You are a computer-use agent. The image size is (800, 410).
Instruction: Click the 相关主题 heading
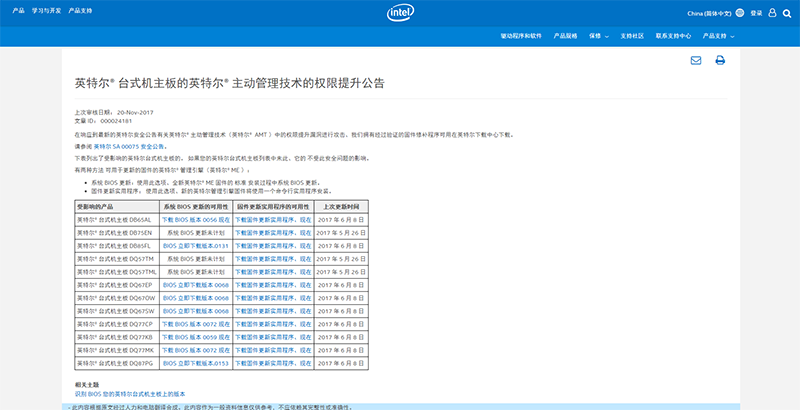(87, 385)
